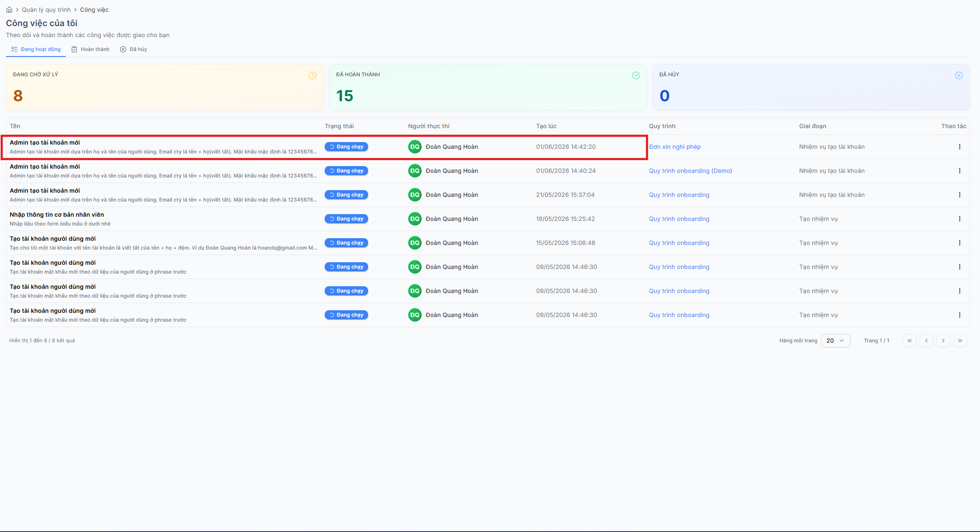Go to last page with double-right arrows
The image size is (980, 532).
(x=960, y=341)
